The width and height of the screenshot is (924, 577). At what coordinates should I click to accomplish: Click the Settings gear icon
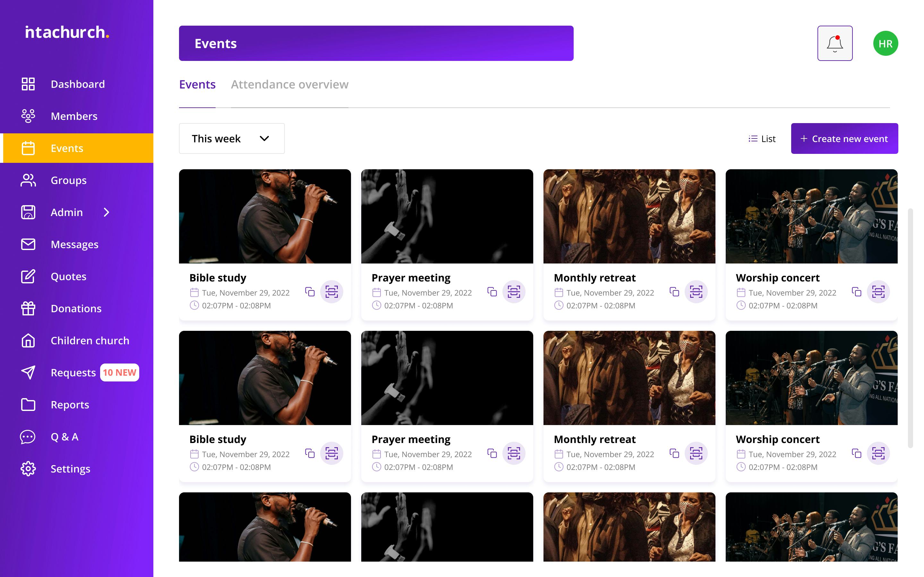coord(28,469)
